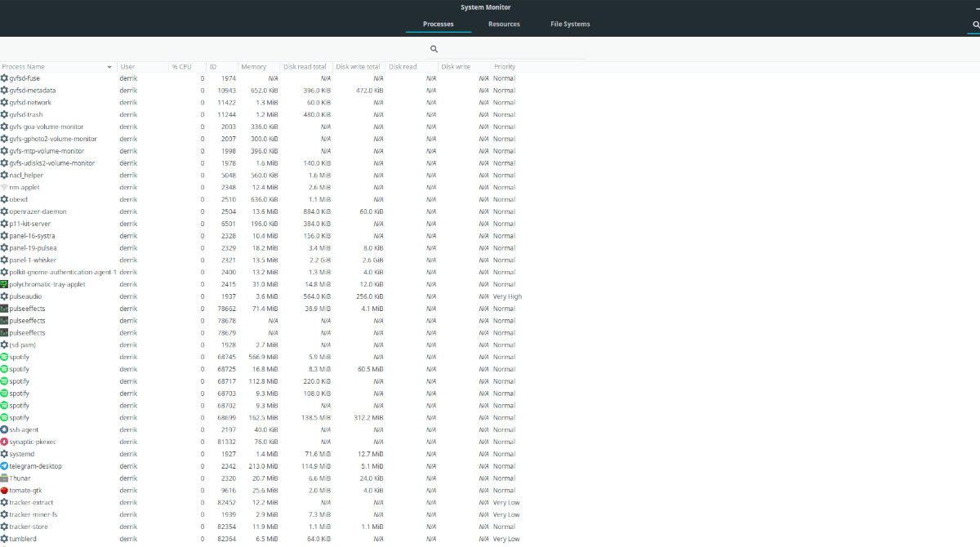Click the spotify icon for ID 68745
Image resolution: width=980 pixels, height=547 pixels.
[4, 357]
